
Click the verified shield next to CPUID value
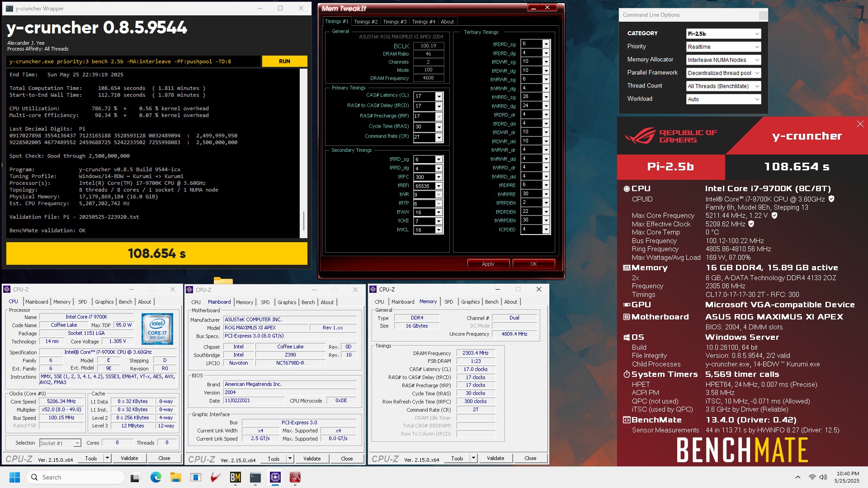(831, 199)
